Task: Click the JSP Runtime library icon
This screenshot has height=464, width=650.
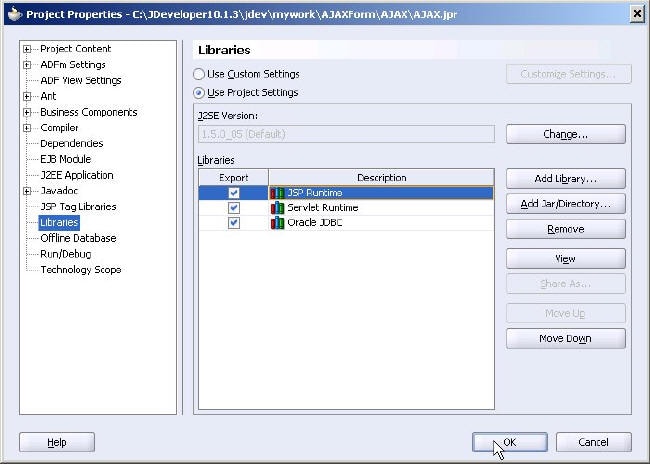Action: tap(277, 193)
